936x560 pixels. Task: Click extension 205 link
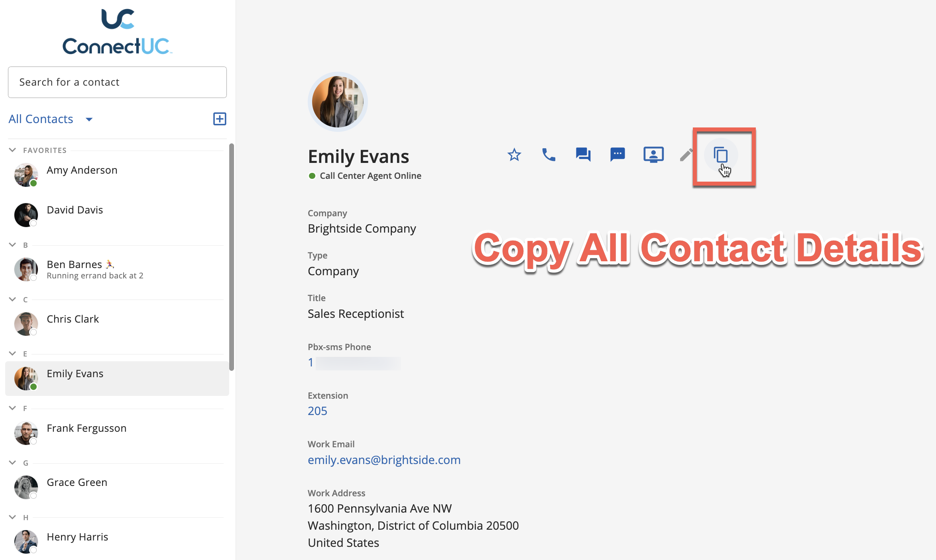(x=317, y=411)
